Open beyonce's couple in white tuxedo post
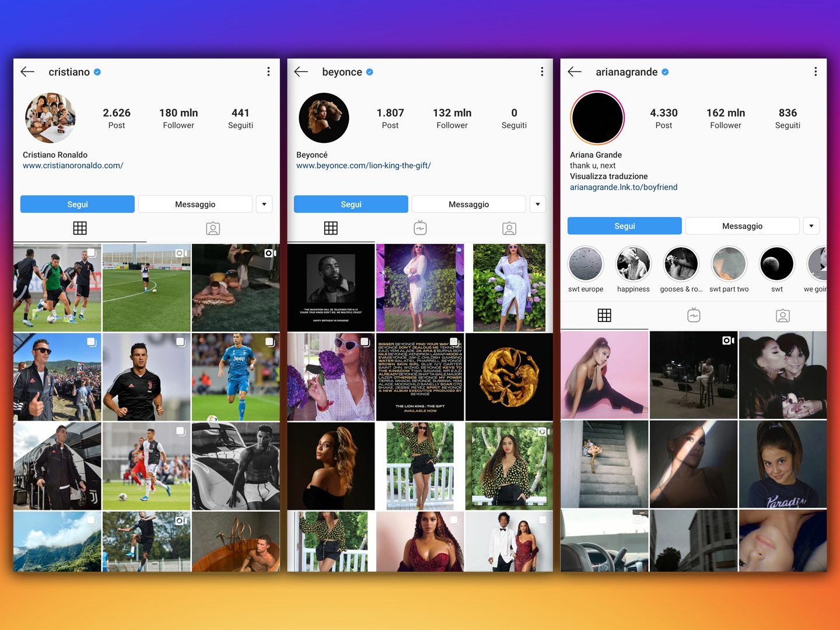840x630 pixels. coord(509,541)
